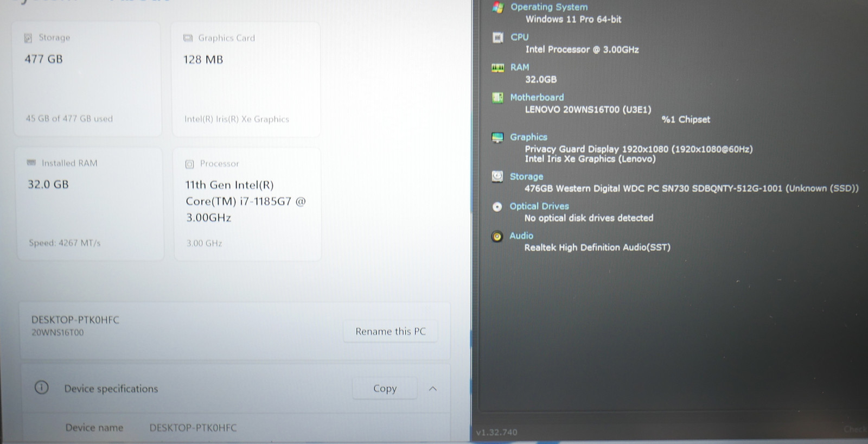Click the Optical Drives disc icon
This screenshot has height=444, width=868.
pos(497,206)
